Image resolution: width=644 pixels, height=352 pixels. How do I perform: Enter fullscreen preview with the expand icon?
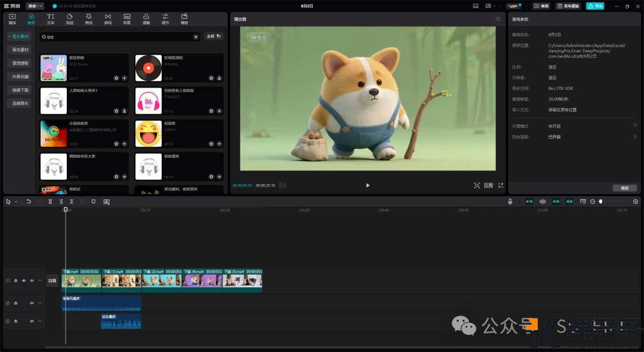point(500,185)
